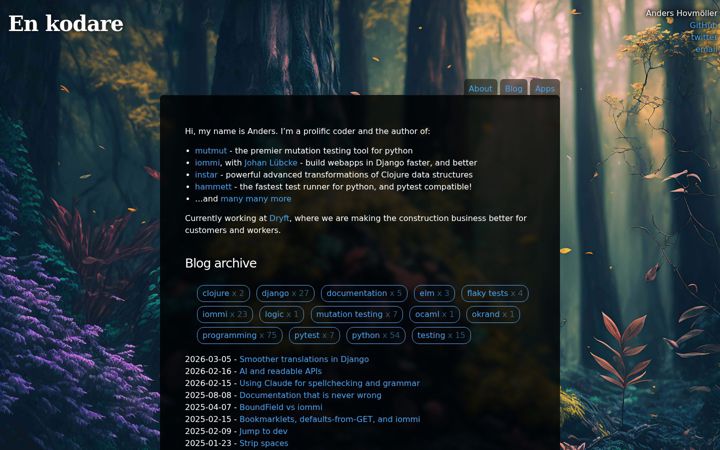Select the okrand tag
The height and width of the screenshot is (450, 720).
tap(493, 314)
